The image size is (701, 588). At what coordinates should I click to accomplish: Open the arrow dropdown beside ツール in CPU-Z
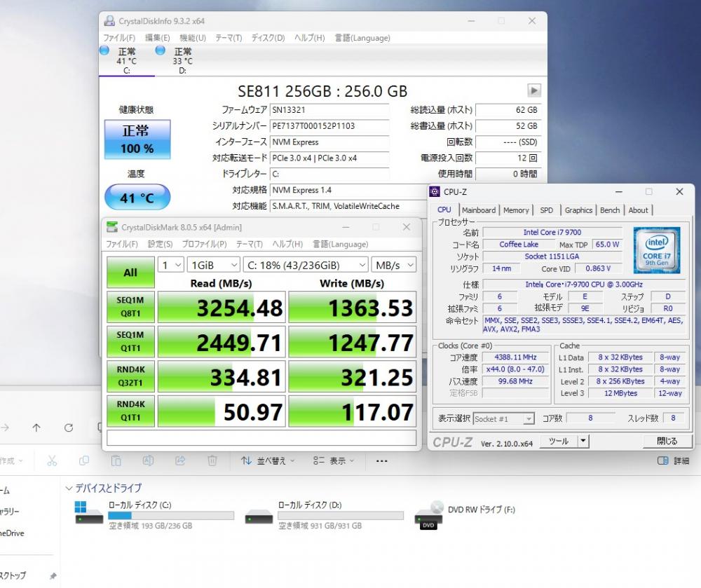pyautogui.click(x=583, y=441)
